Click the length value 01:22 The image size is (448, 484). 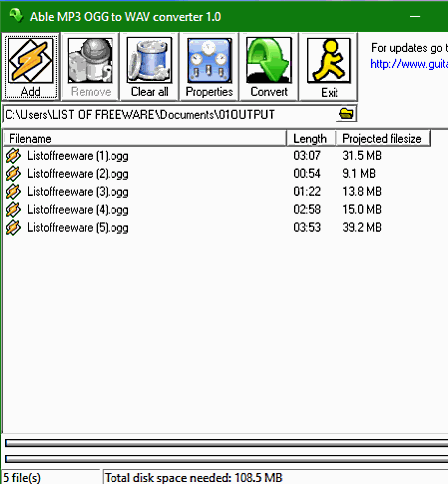[x=307, y=191]
